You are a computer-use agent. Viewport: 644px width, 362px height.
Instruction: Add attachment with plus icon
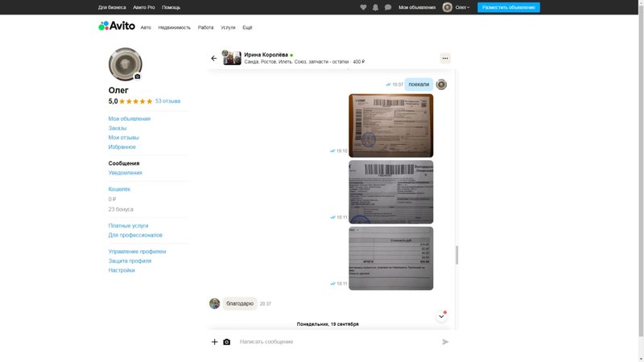[214, 342]
